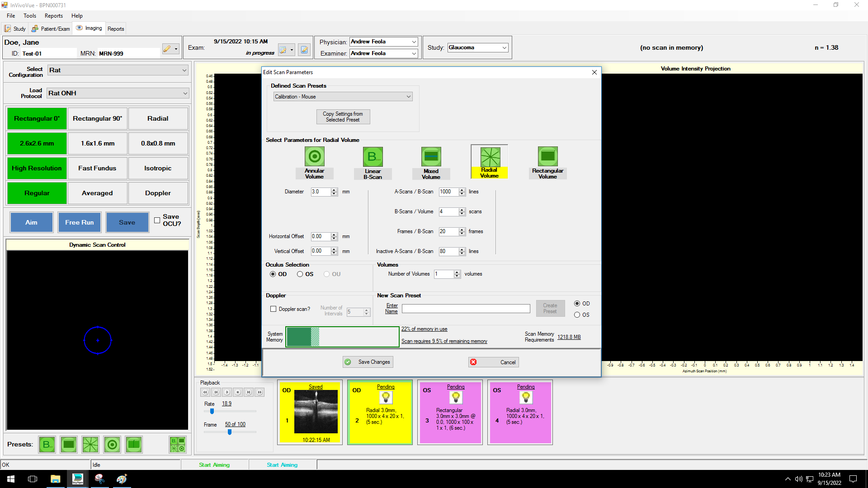868x488 pixels.
Task: Switch to the Patient/Exam tab
Action: 51,29
